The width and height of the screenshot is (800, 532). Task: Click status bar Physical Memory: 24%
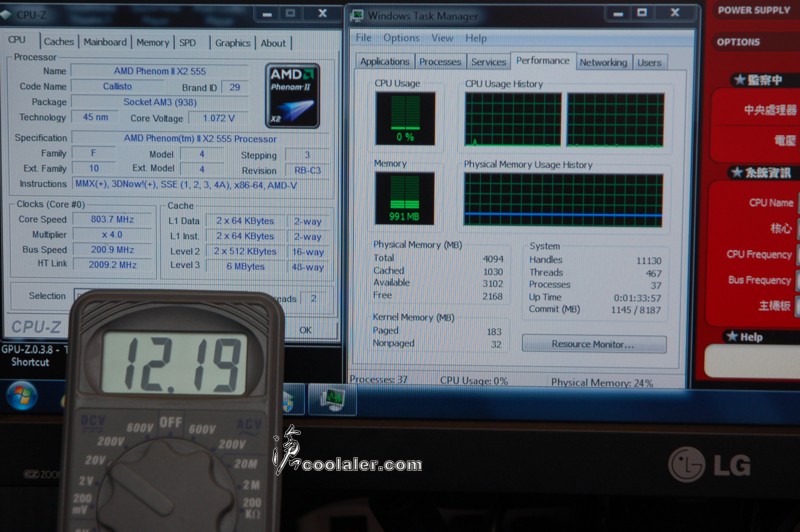602,383
